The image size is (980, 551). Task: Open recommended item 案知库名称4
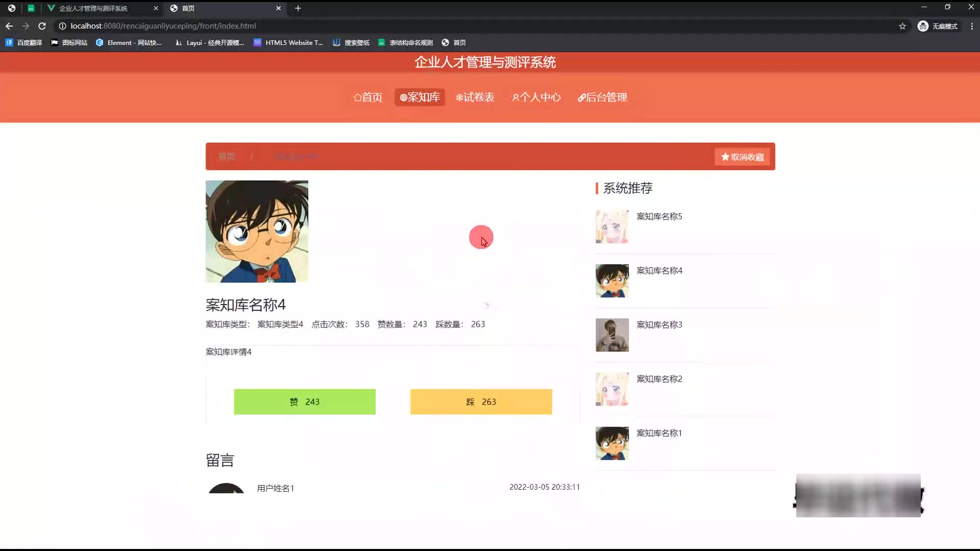pyautogui.click(x=659, y=270)
